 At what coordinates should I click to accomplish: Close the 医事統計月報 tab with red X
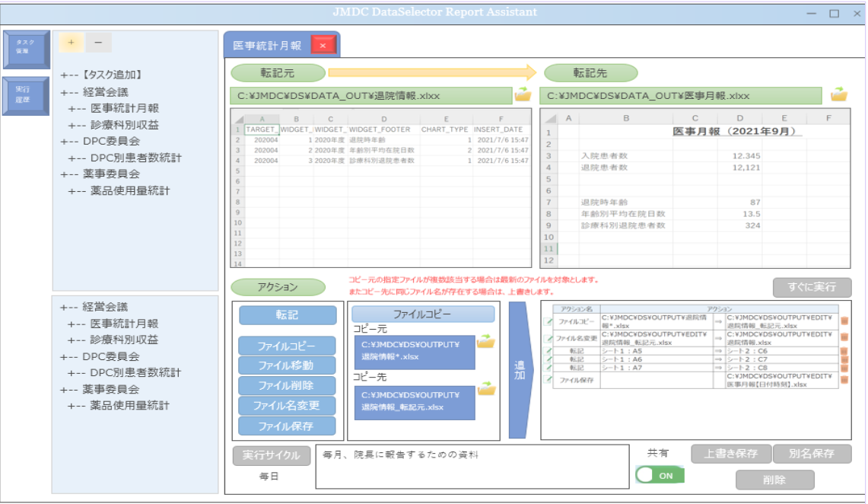click(x=323, y=46)
